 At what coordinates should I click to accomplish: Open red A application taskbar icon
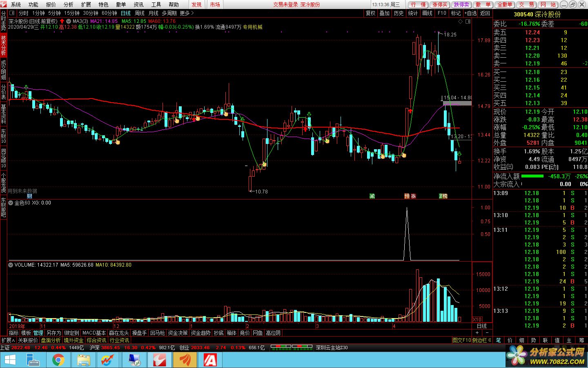[210, 360]
